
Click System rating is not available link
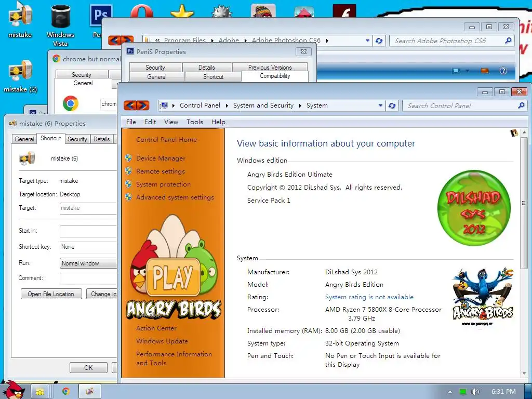[x=369, y=297]
